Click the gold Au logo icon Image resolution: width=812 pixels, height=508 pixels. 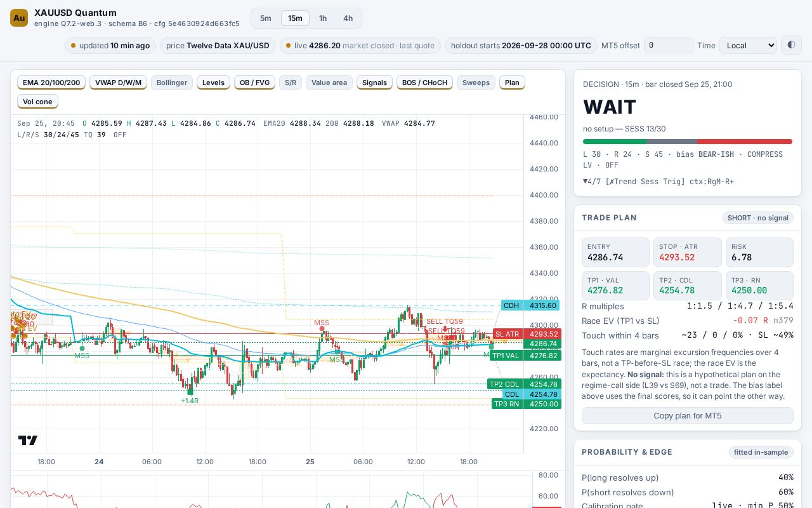tap(19, 18)
